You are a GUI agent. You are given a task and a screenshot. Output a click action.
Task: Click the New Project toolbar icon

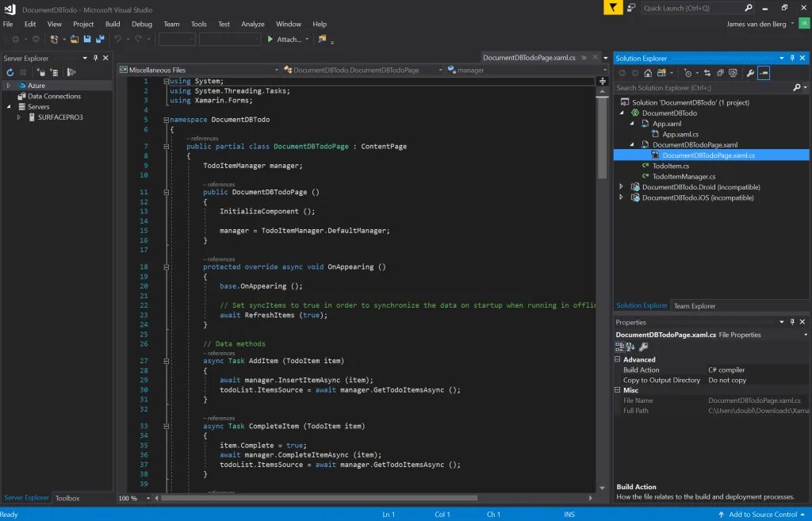(x=54, y=39)
